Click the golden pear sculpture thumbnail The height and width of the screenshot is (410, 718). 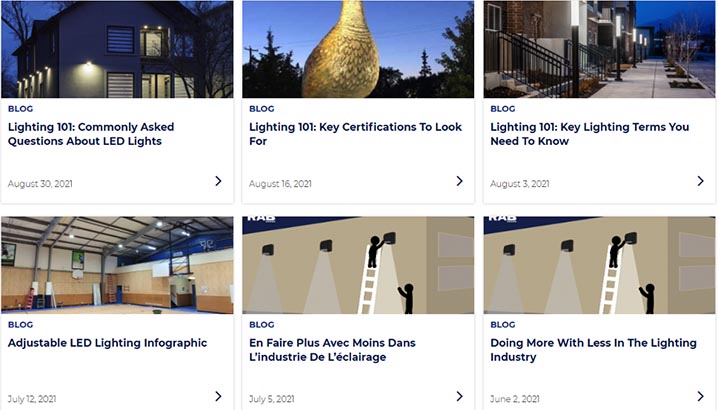(x=358, y=49)
